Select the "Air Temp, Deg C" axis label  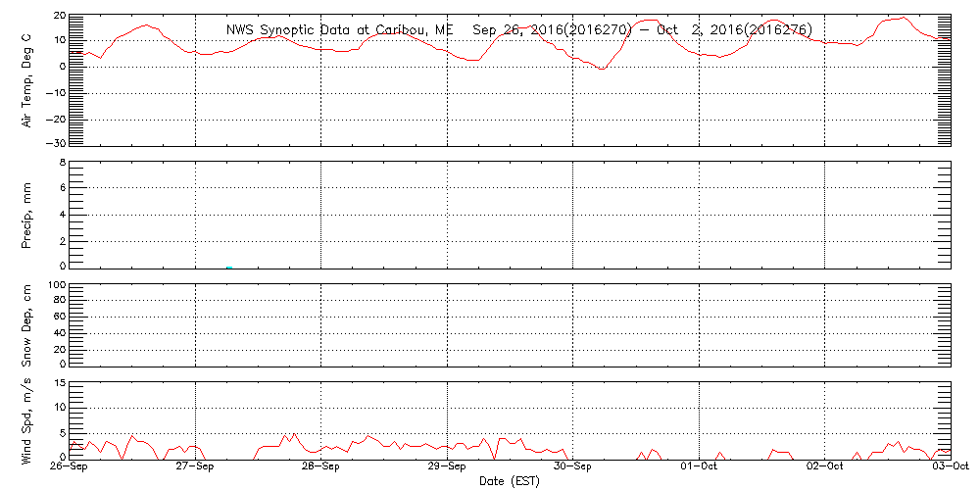tap(26, 81)
